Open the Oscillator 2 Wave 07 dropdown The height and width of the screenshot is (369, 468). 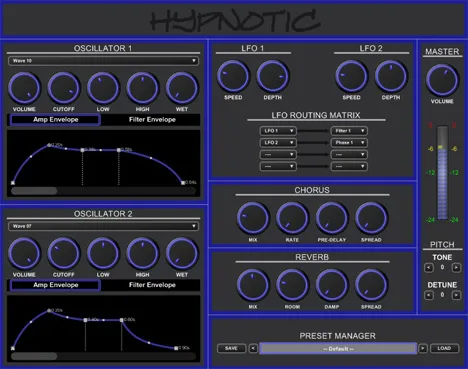point(103,226)
